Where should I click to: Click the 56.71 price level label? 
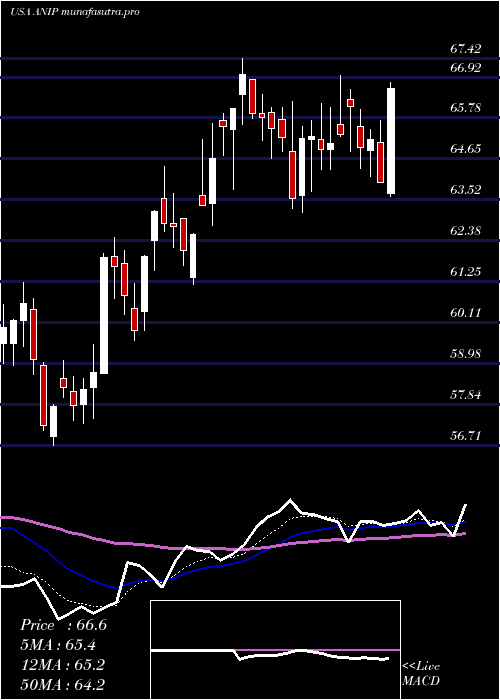[x=466, y=435]
